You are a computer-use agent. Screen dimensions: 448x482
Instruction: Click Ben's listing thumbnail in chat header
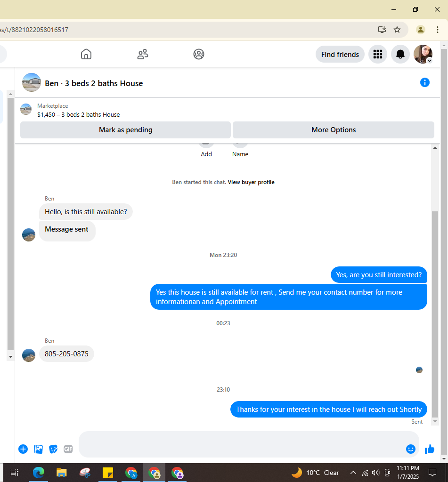coord(32,82)
